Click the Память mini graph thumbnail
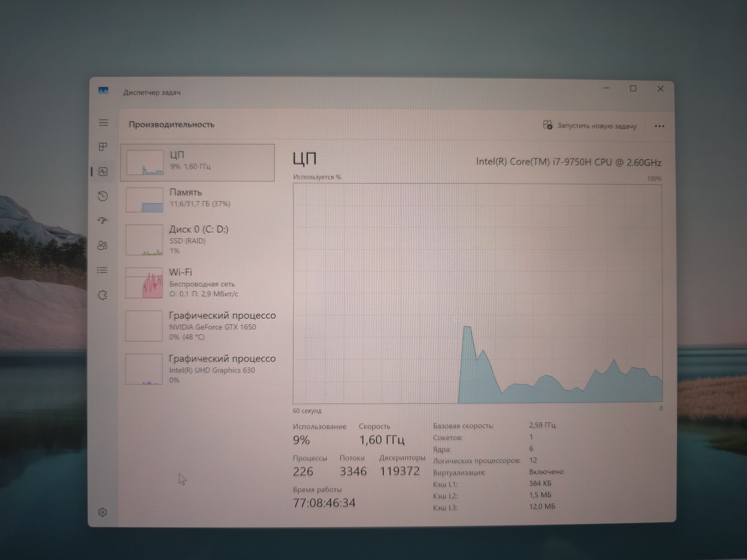The image size is (747, 560). pos(145,200)
